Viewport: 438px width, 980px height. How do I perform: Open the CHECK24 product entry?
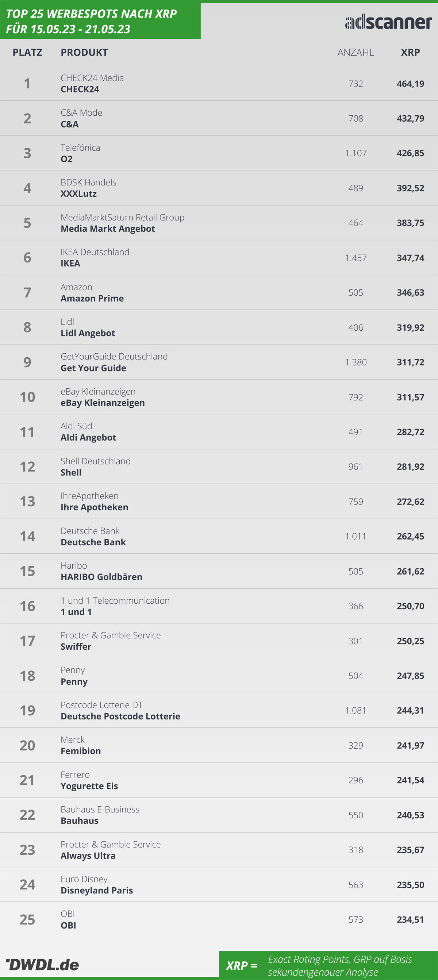coord(80,89)
